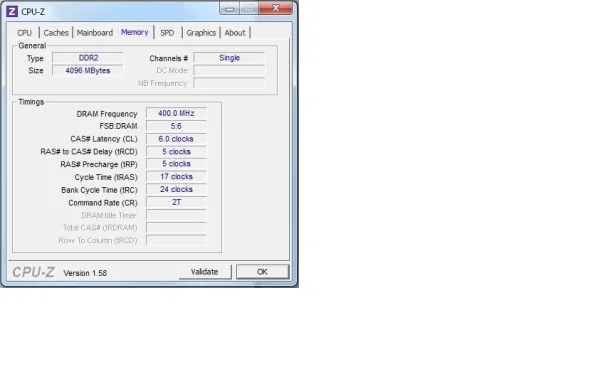The width and height of the screenshot is (615, 384).
Task: Click the RAS# Precharge (tRP) label
Action: 99,165
